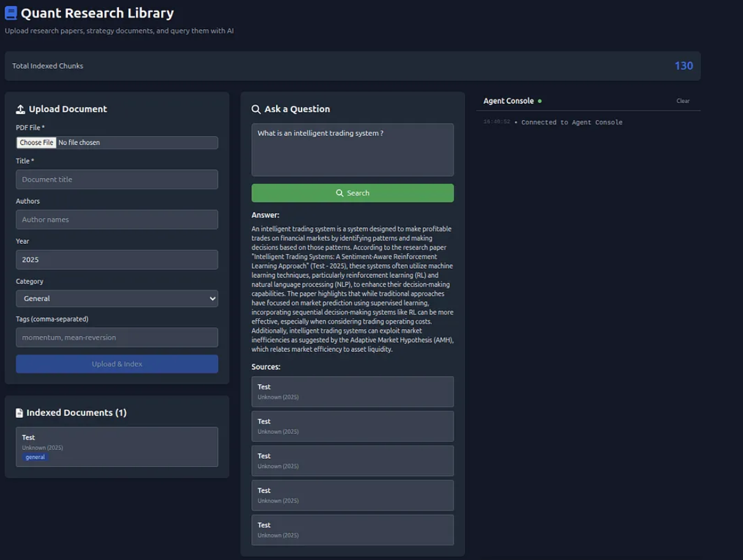Open the Test indexed document card
The width and height of the screenshot is (743, 560).
coord(116,447)
